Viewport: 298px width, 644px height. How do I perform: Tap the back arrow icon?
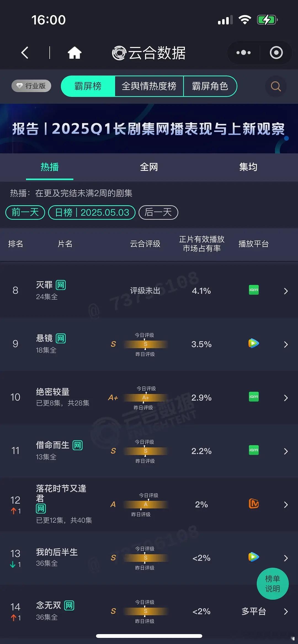click(25, 53)
